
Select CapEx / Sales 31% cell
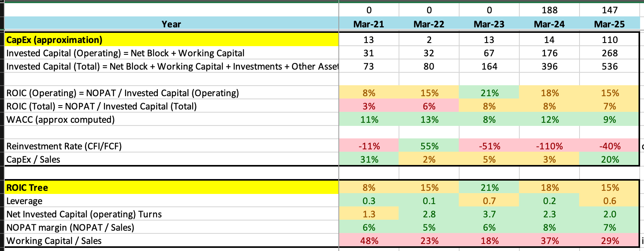click(369, 160)
